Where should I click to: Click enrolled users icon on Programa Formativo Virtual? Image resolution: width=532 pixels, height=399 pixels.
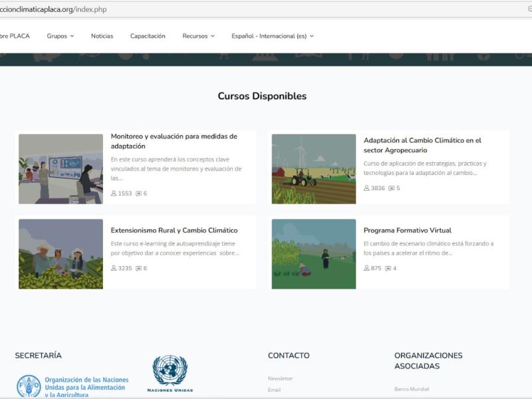pyautogui.click(x=366, y=269)
